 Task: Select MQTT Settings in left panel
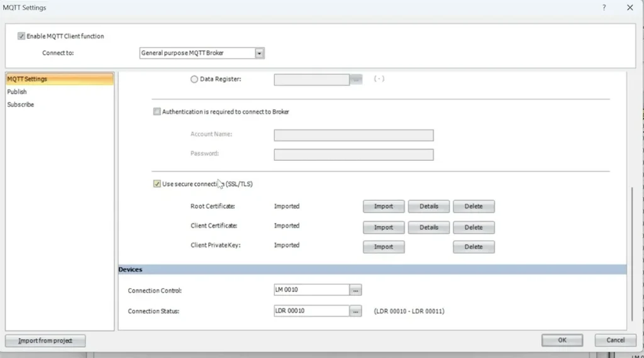point(60,79)
